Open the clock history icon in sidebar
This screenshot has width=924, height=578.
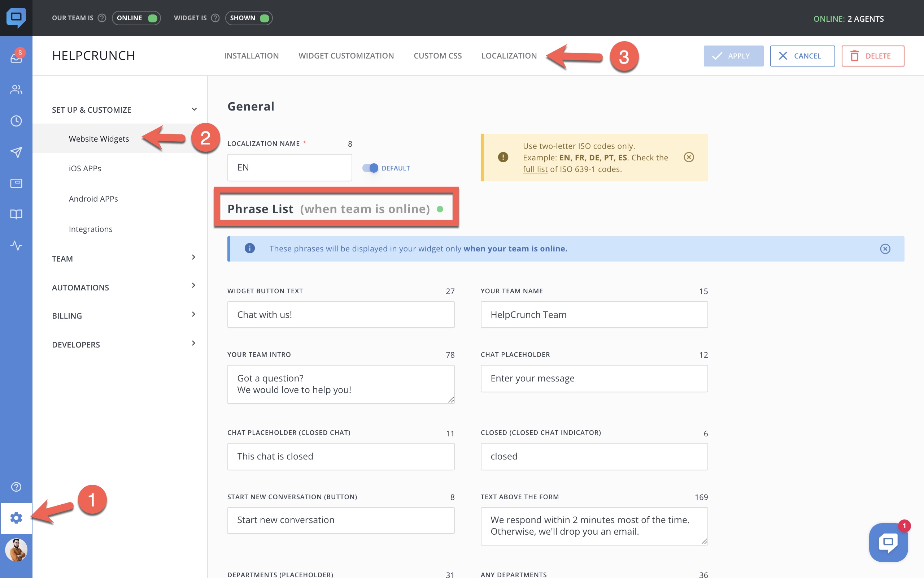(16, 121)
